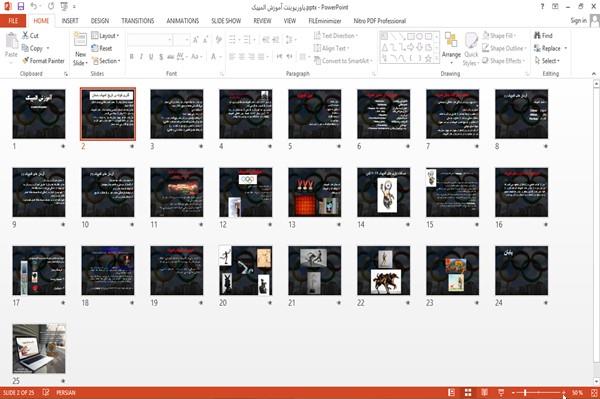
Task: Click Fit slide to window icon
Action: [594, 392]
